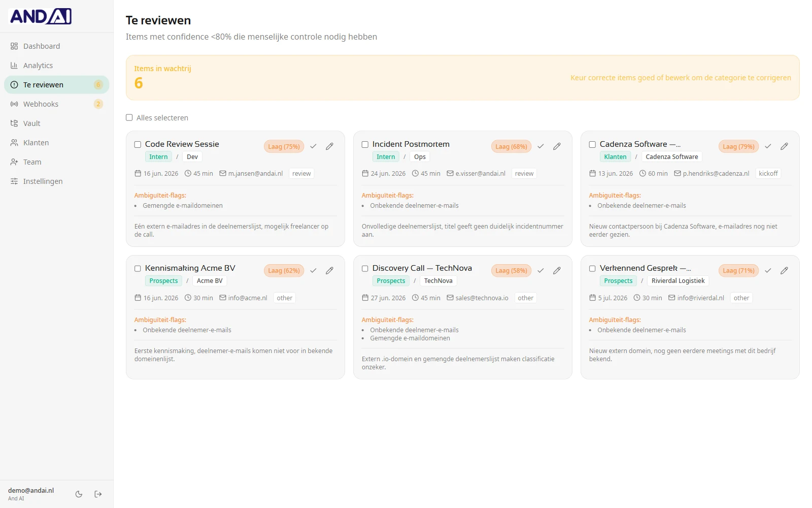
Task: Click m.jansen@andai.nl email address
Action: pyautogui.click(x=255, y=174)
